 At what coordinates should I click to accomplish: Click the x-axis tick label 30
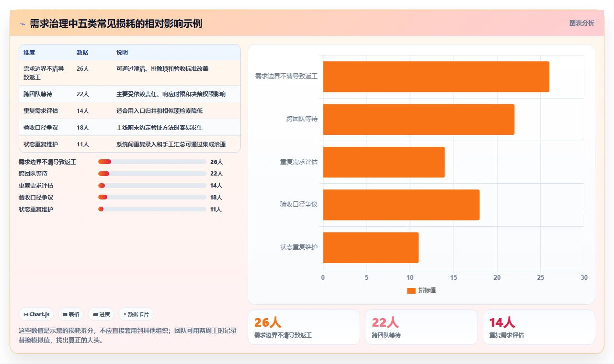[x=584, y=277]
